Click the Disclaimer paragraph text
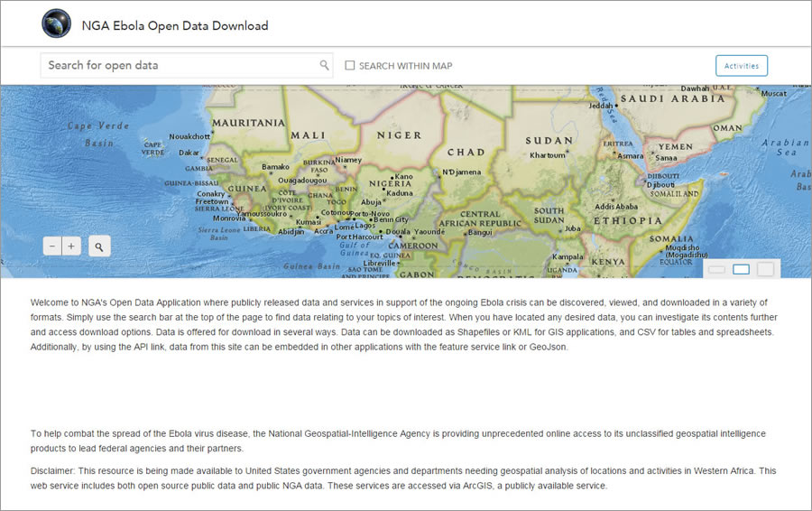The width and height of the screenshot is (812, 511). pos(403,478)
